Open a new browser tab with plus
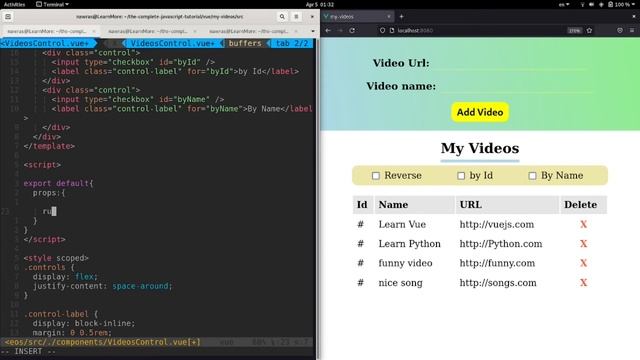The width and height of the screenshot is (640, 360). pyautogui.click(x=402, y=17)
